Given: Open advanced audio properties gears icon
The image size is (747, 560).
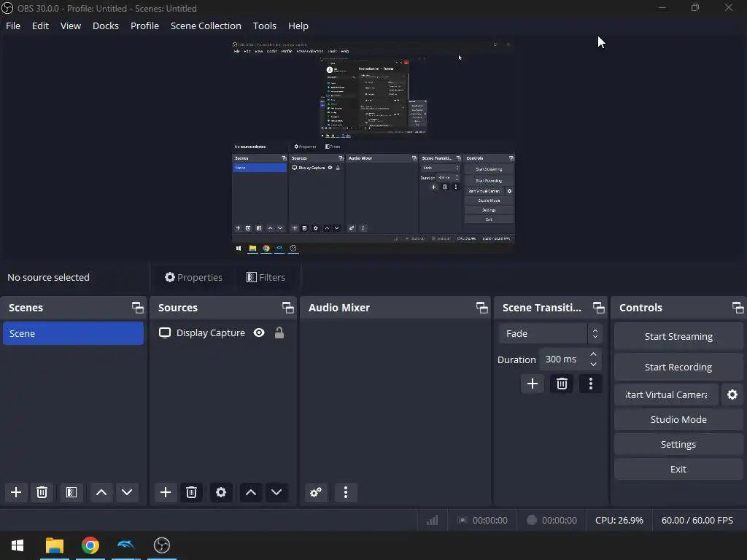Looking at the screenshot, I should click(315, 492).
